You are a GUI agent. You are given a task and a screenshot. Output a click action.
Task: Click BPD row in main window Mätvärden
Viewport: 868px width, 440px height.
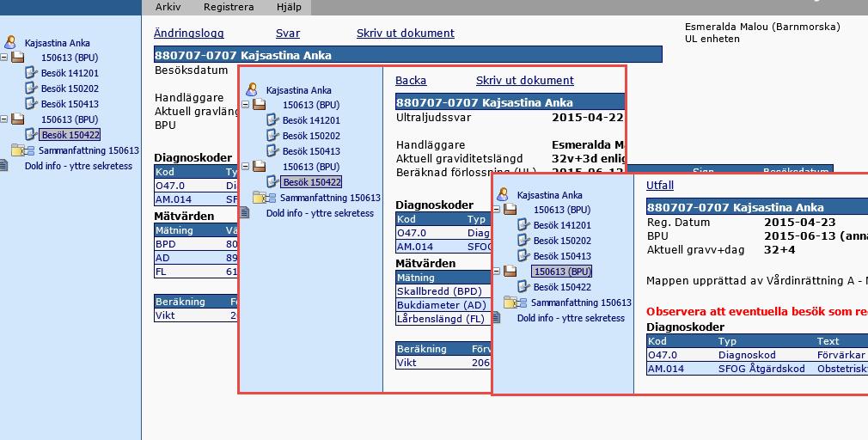pos(196,243)
